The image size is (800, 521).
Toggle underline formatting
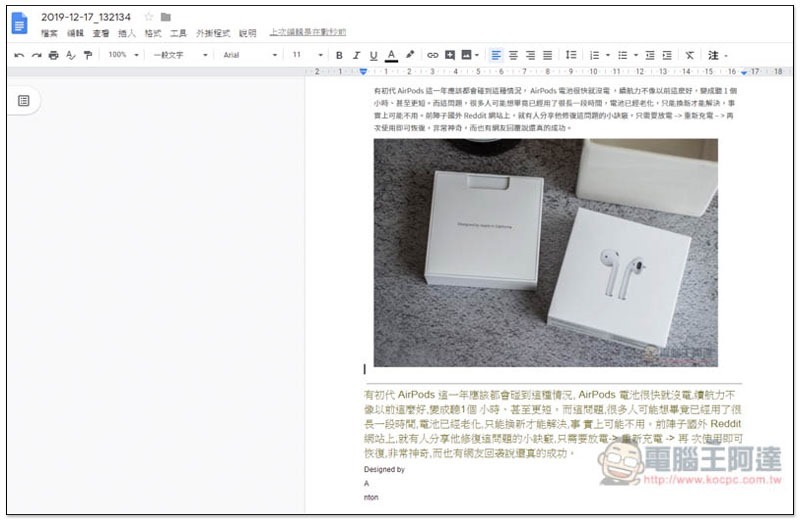[373, 55]
